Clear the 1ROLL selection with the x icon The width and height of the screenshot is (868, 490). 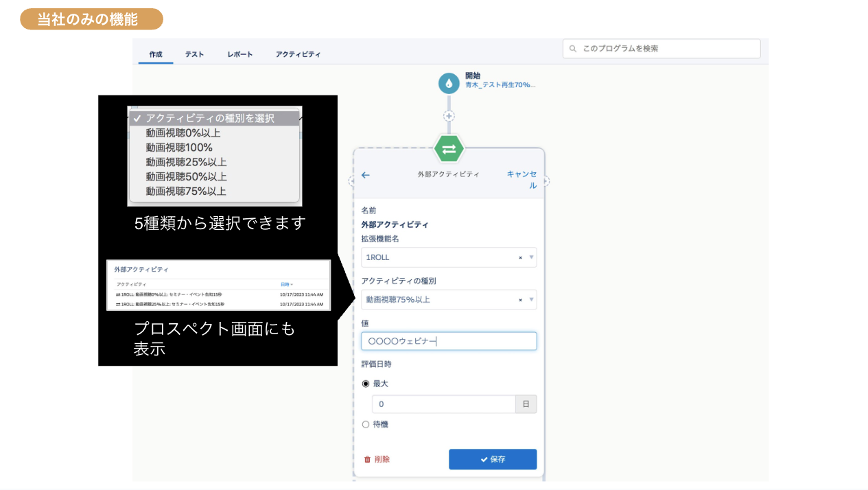521,257
